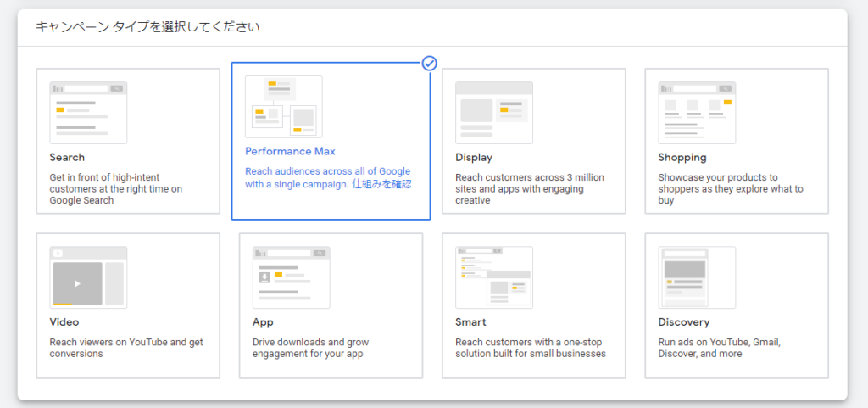Choose the App campaign title
The width and height of the screenshot is (868, 408).
pos(263,322)
